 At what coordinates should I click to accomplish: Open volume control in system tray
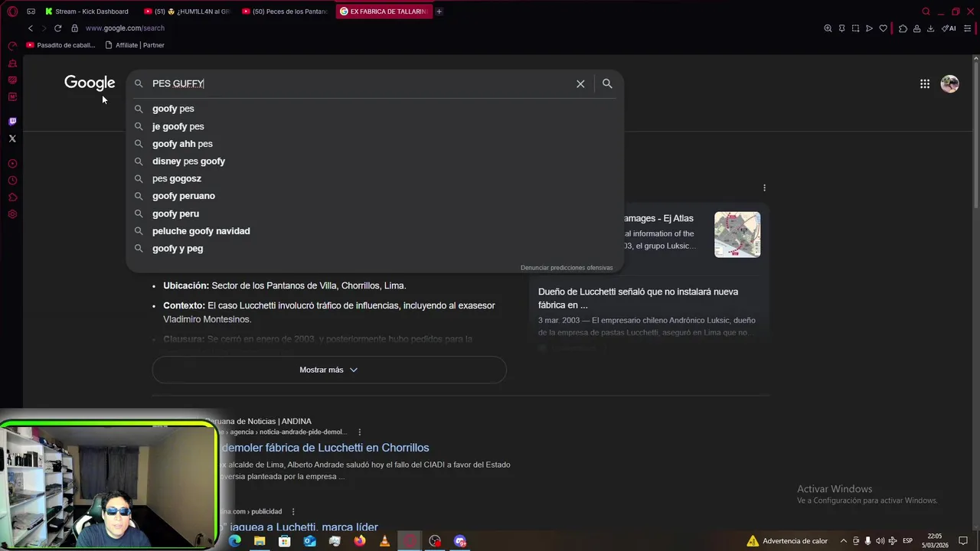pos(880,541)
